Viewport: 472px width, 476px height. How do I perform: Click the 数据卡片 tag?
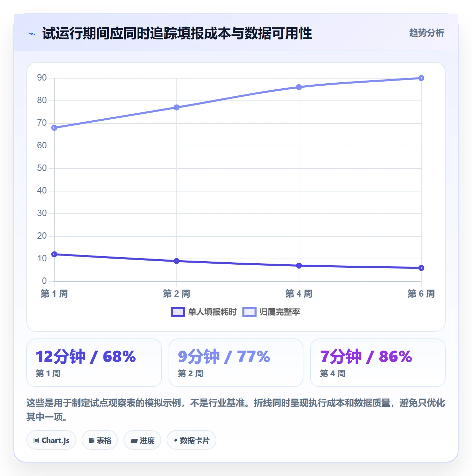191,440
